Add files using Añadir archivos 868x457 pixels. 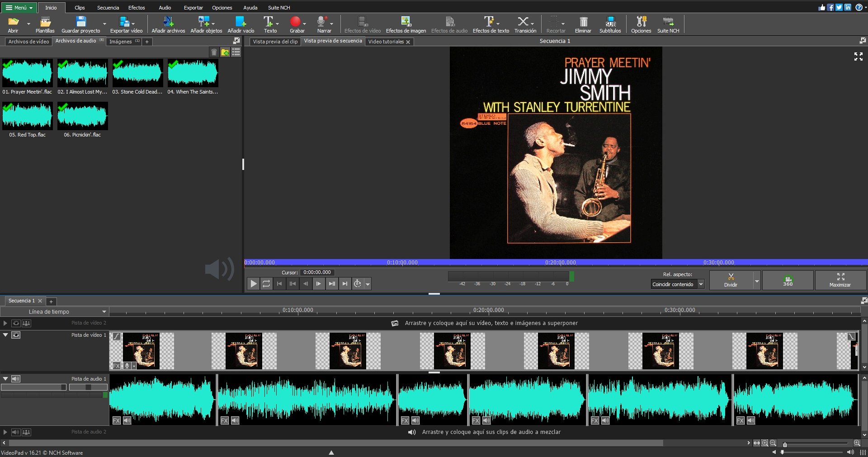168,24
